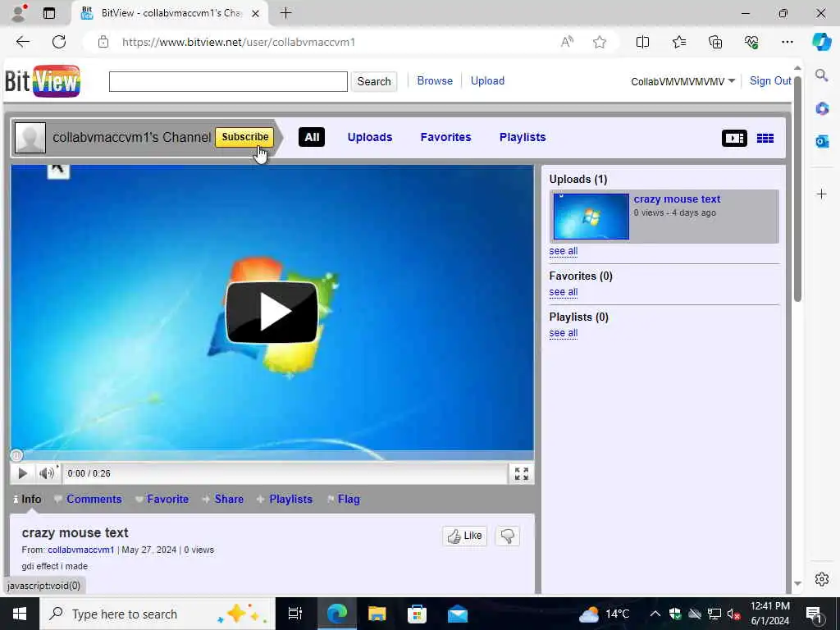Close the BitView tab
Viewport: 840px width, 630px height.
(256, 13)
